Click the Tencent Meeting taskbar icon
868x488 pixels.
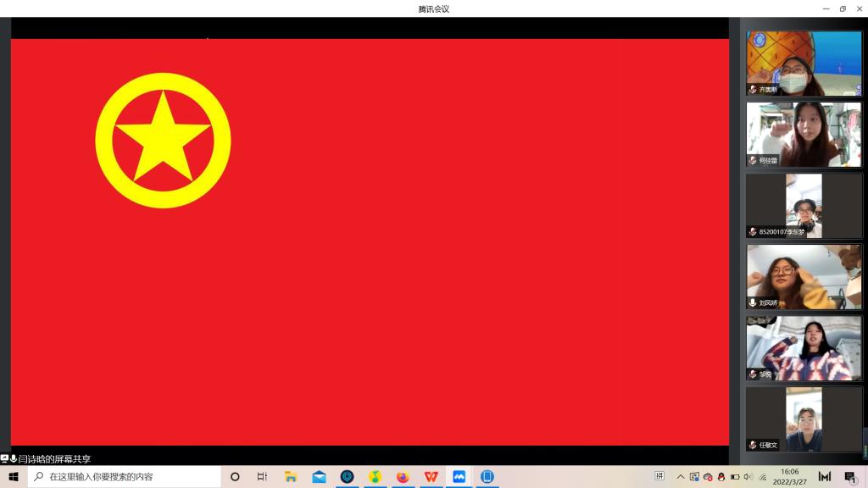pyautogui.click(x=459, y=477)
